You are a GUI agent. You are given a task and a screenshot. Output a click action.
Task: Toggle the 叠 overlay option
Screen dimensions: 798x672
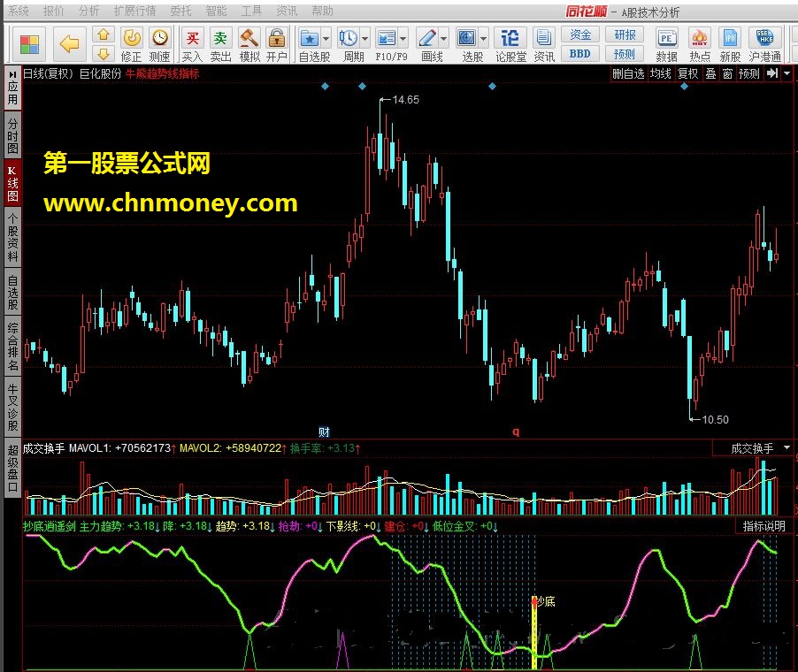coord(711,73)
